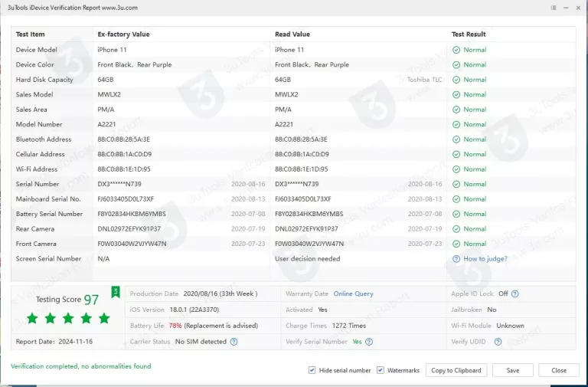Click the Screen Serial Number N/A cell
Screen dimensions: 588x387
[x=103, y=259]
